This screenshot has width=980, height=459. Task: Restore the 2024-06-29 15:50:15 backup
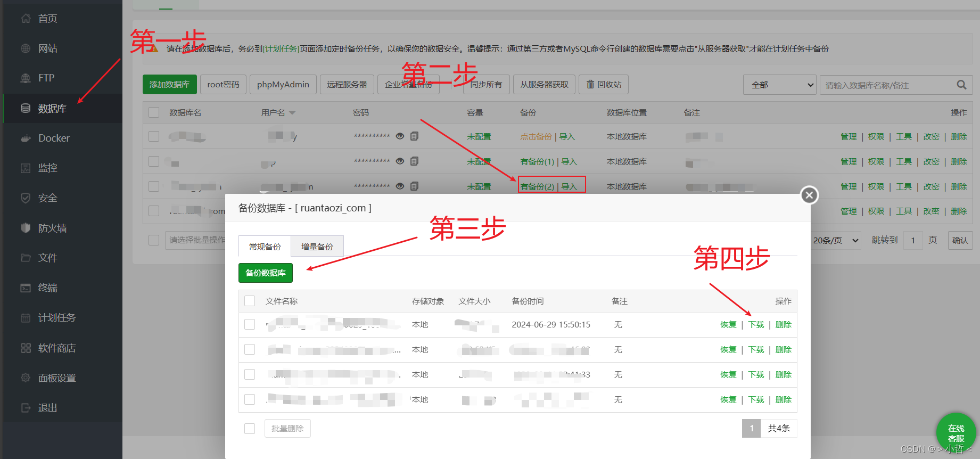tap(728, 325)
